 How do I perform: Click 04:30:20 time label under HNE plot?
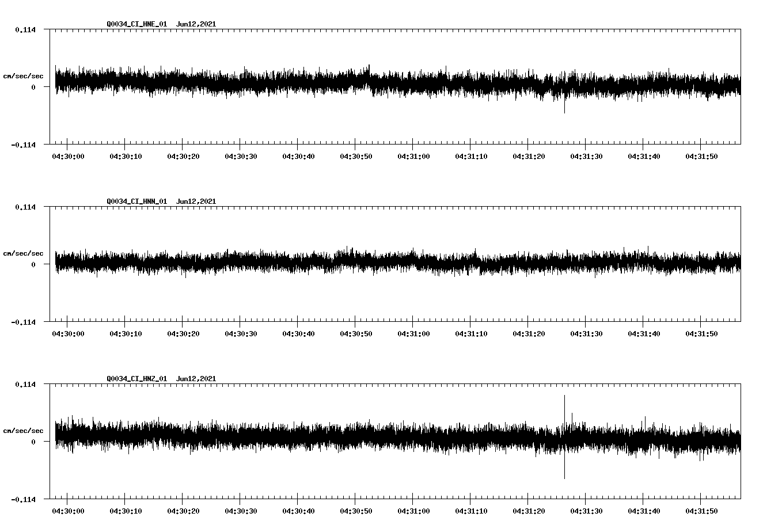(x=183, y=157)
